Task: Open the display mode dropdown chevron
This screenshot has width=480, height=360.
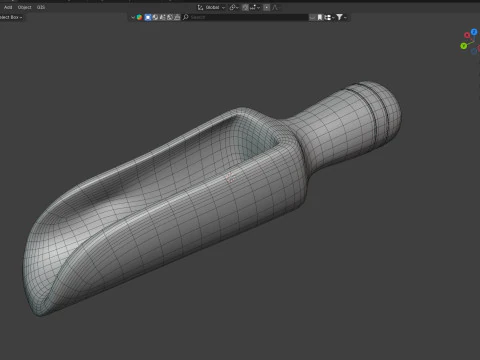Action: (x=133, y=17)
